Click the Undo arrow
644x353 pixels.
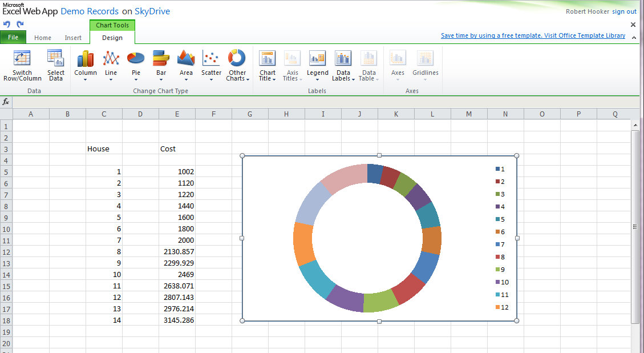(x=6, y=24)
